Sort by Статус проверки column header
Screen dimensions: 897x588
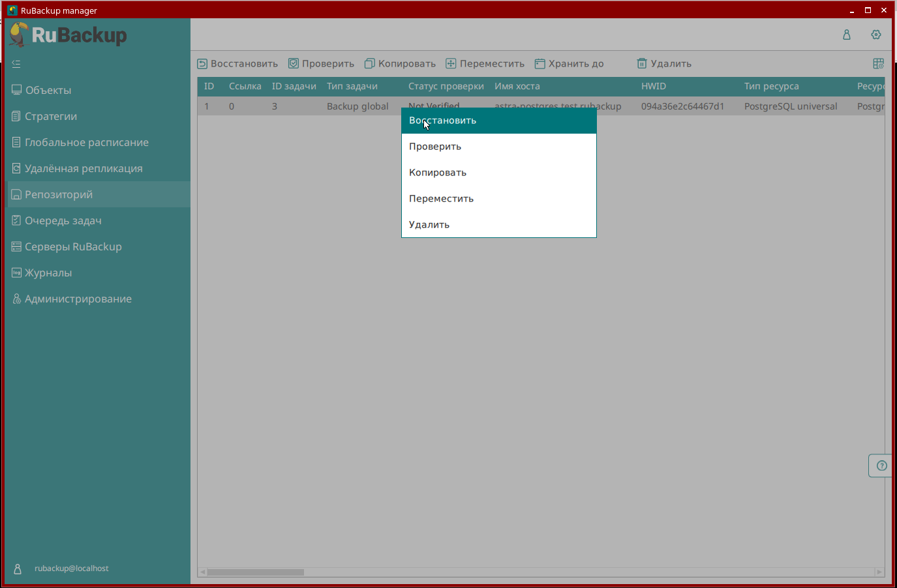pos(446,86)
